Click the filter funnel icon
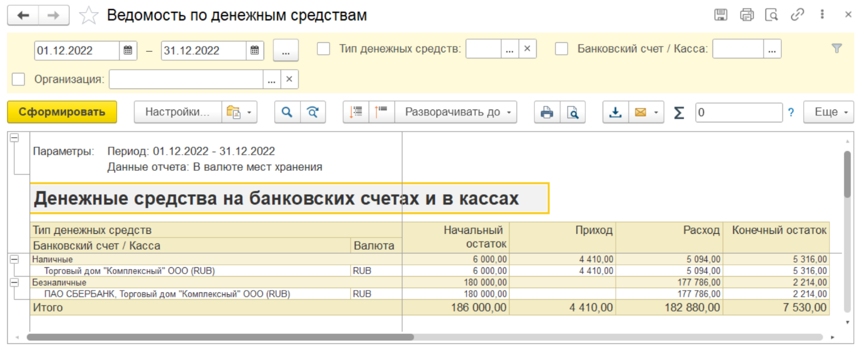This screenshot has width=868, height=351. [836, 49]
